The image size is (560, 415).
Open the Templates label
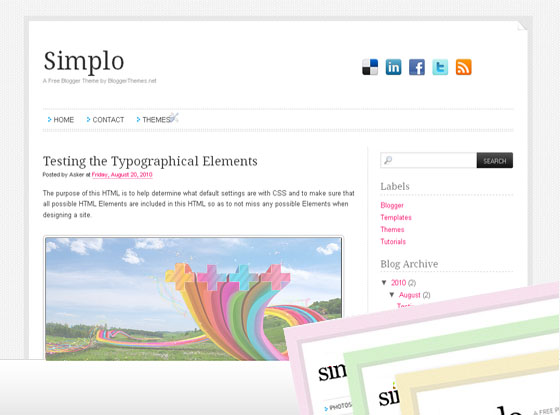[x=396, y=218]
